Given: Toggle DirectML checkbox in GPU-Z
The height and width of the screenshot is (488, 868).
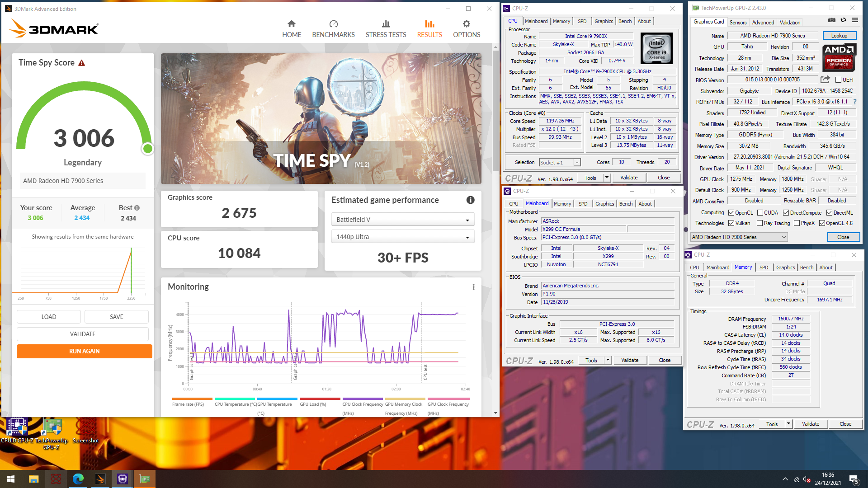Looking at the screenshot, I should [x=829, y=213].
